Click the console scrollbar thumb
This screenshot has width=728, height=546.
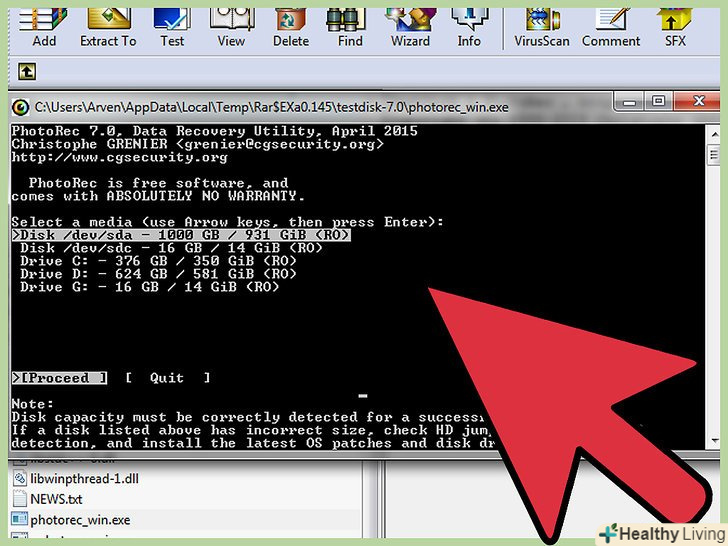click(714, 154)
